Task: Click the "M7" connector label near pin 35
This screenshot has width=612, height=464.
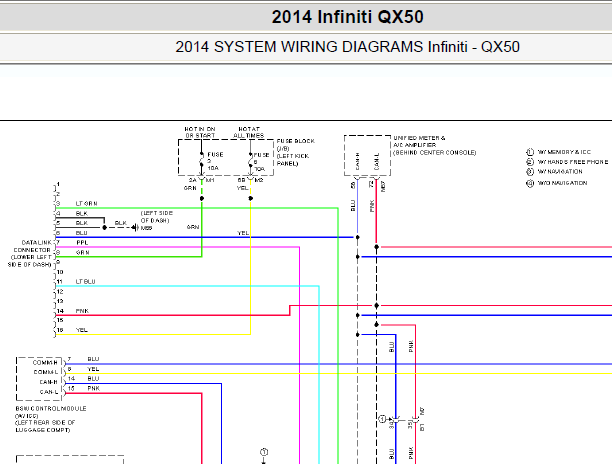Action: pos(422,411)
